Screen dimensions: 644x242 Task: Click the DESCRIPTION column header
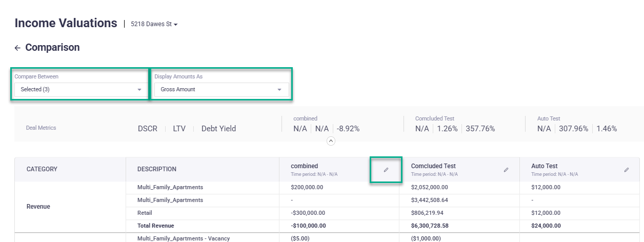click(x=157, y=169)
